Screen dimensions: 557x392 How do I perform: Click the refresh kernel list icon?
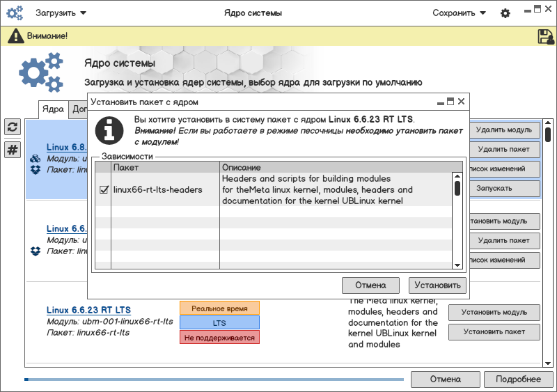coord(13,127)
